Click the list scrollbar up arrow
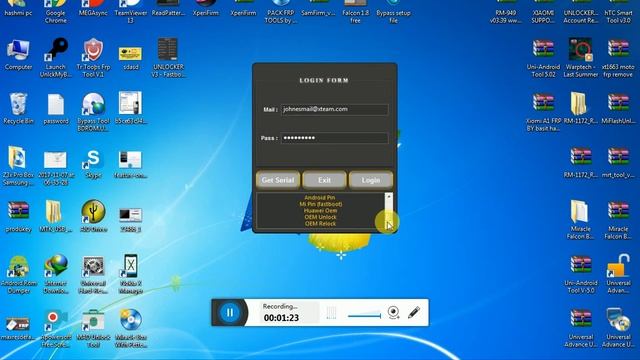The height and width of the screenshot is (360, 640). coord(389,197)
